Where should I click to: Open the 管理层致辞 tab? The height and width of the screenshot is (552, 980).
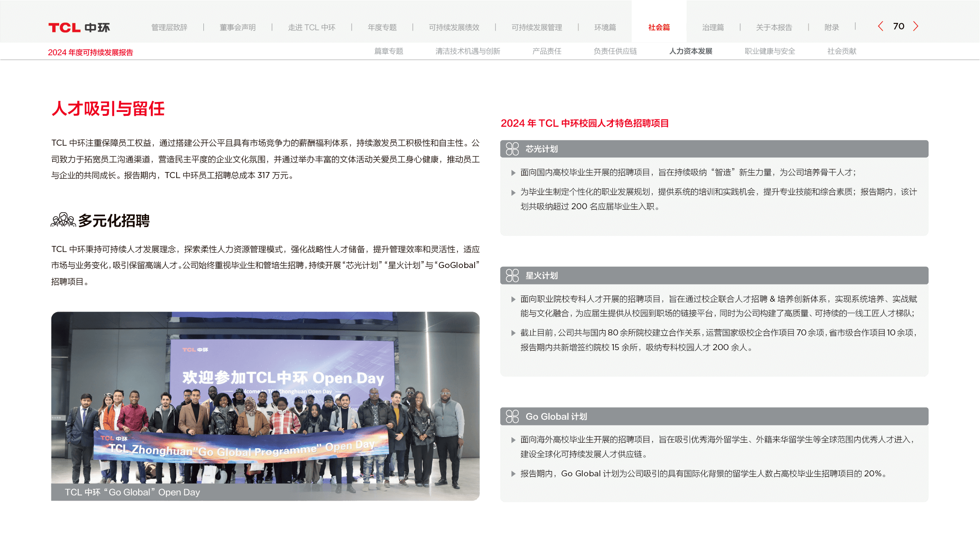point(169,28)
